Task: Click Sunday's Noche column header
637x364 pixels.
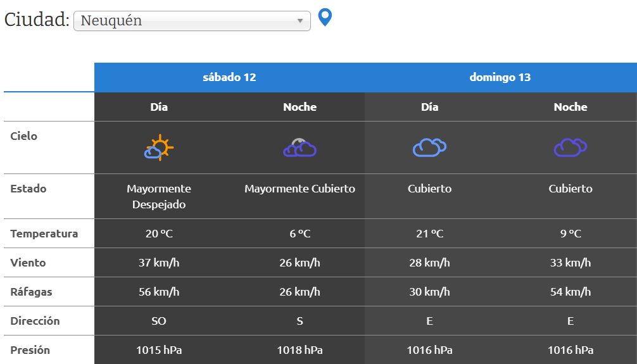Action: (x=570, y=107)
